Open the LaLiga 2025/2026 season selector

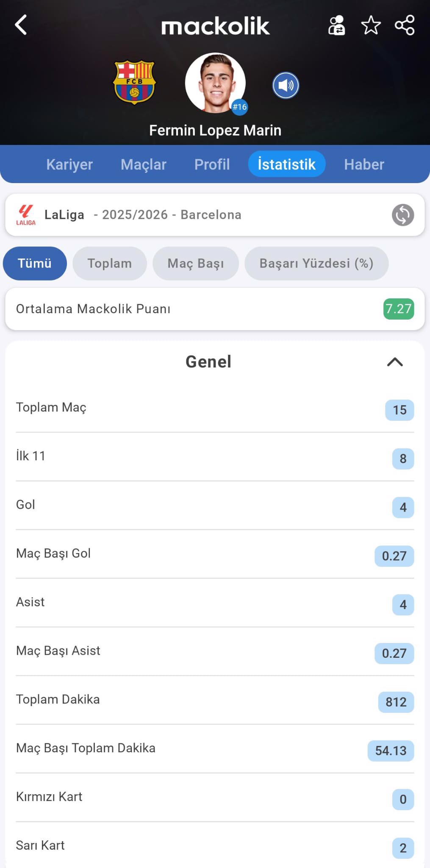[169, 215]
